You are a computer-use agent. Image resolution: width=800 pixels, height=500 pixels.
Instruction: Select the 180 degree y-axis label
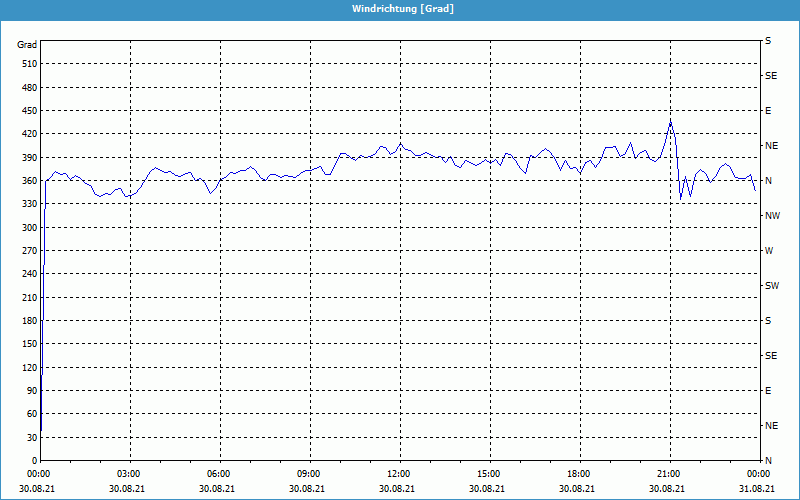27,321
